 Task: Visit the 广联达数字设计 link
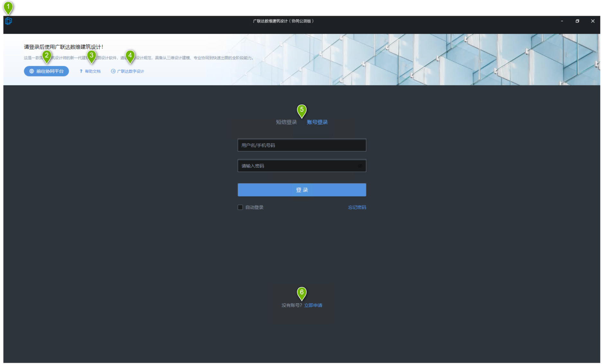click(x=130, y=71)
